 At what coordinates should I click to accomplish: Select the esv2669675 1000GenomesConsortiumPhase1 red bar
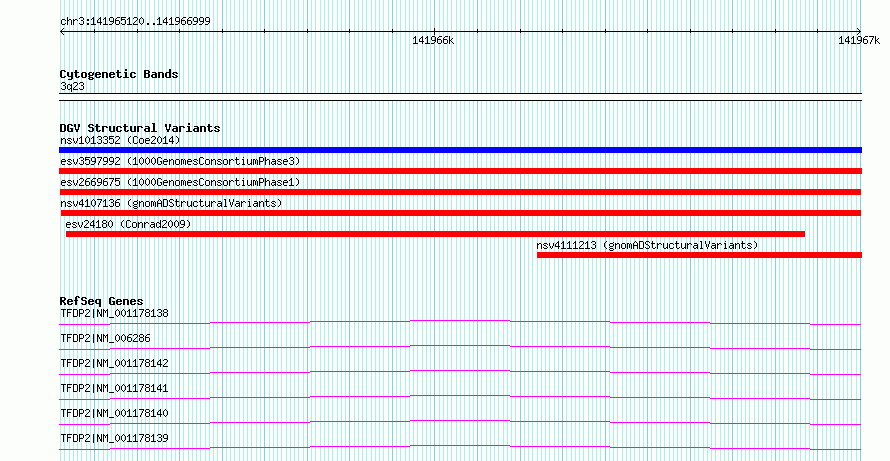pyautogui.click(x=460, y=192)
